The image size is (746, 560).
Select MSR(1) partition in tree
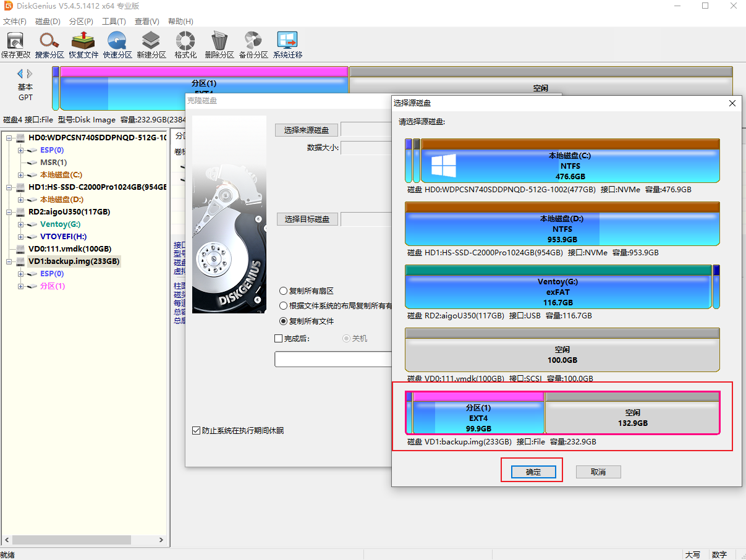pos(53,163)
